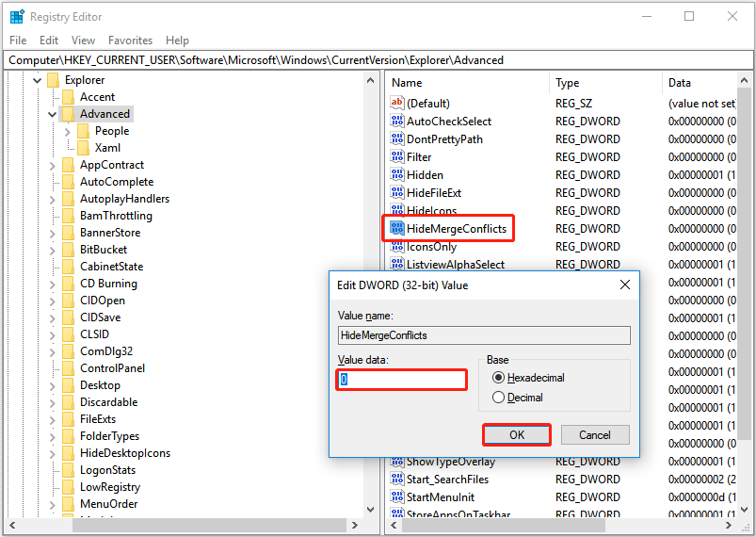Click the (Default) string value icon
The height and width of the screenshot is (537, 756).
(396, 103)
